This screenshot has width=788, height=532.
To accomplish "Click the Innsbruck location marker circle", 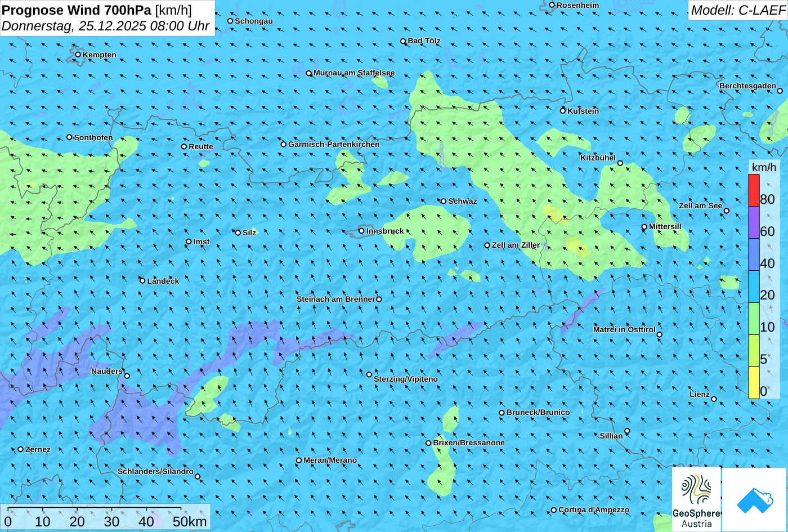I will [x=361, y=231].
